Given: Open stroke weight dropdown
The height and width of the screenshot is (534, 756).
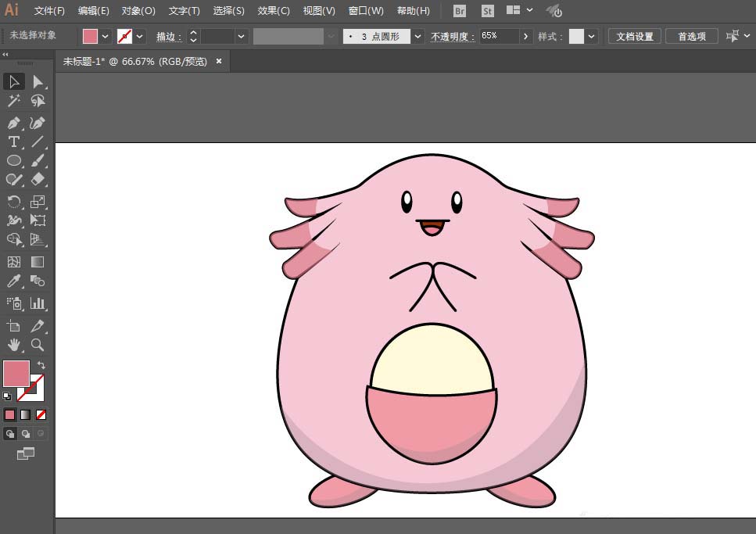Looking at the screenshot, I should (x=241, y=36).
